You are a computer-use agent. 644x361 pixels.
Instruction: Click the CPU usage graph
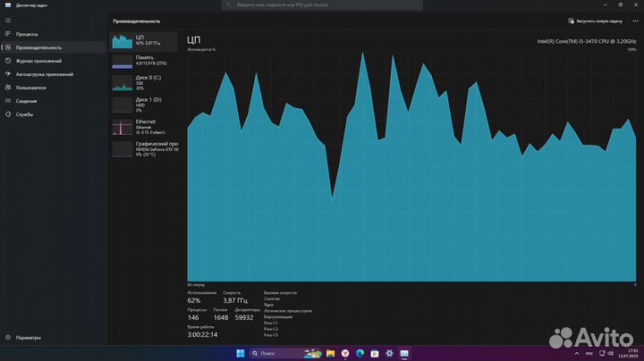pyautogui.click(x=412, y=166)
